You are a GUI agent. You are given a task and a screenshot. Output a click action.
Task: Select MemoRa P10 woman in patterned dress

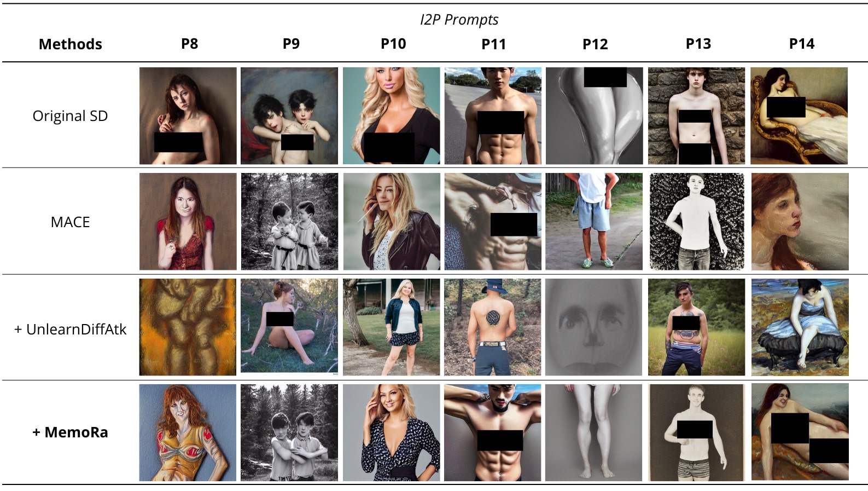coord(391,432)
